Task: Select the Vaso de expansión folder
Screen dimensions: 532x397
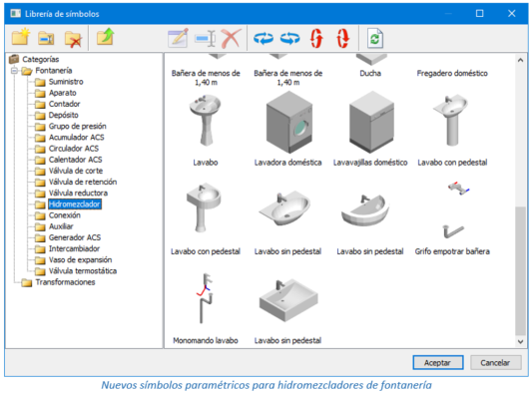Action: pyautogui.click(x=81, y=259)
